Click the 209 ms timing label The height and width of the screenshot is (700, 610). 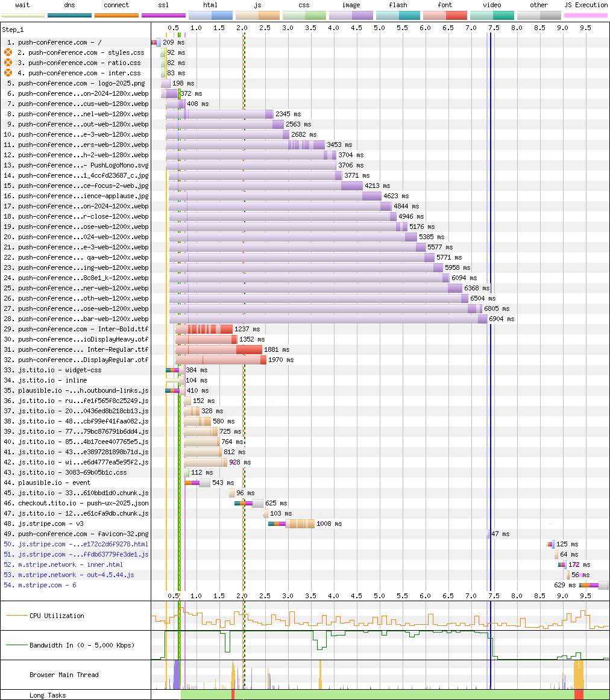[174, 42]
